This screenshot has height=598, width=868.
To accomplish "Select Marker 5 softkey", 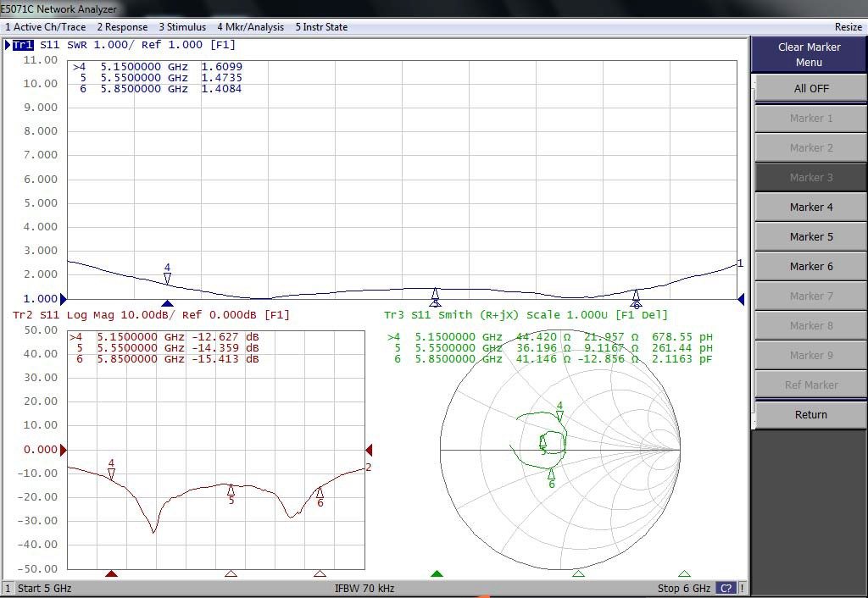I will click(810, 236).
